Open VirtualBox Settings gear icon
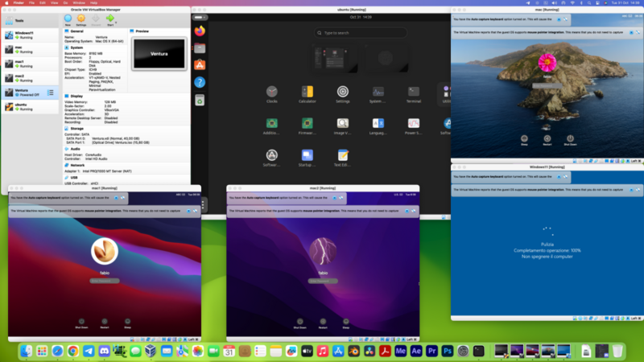 coord(81,18)
